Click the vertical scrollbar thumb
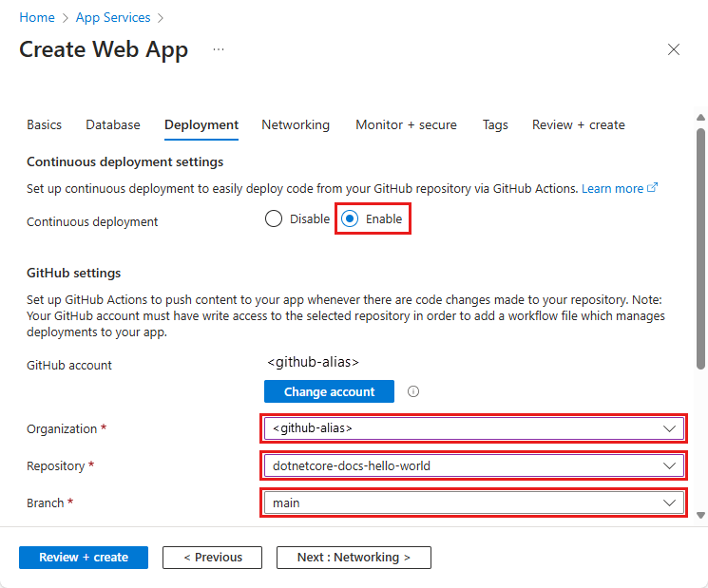This screenshot has height=588, width=708. click(x=701, y=247)
